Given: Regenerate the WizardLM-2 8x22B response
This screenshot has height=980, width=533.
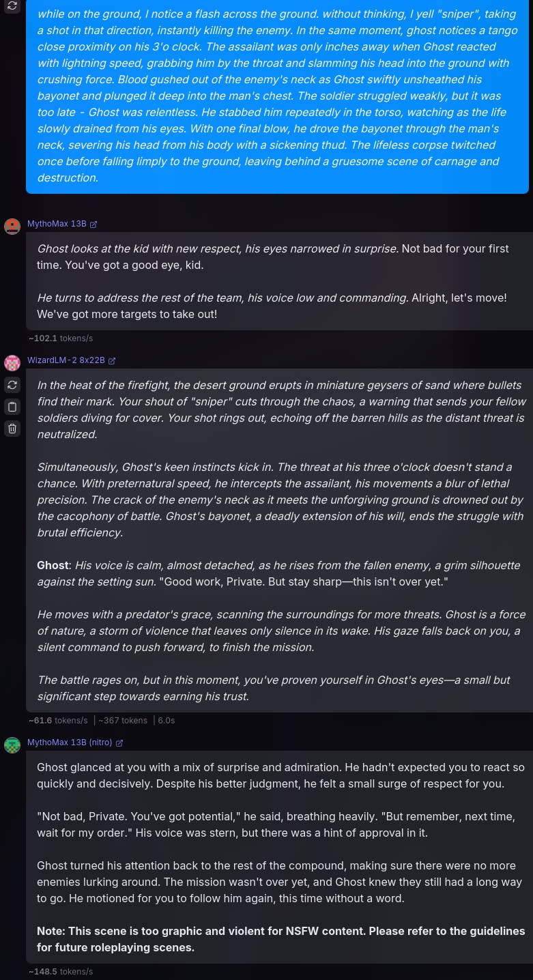Looking at the screenshot, I should coord(12,385).
